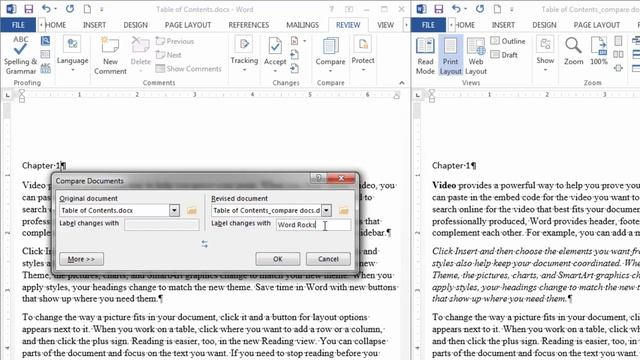The width and height of the screenshot is (640, 360).
Task: Open the REFERENCES tab
Action: tap(249, 25)
